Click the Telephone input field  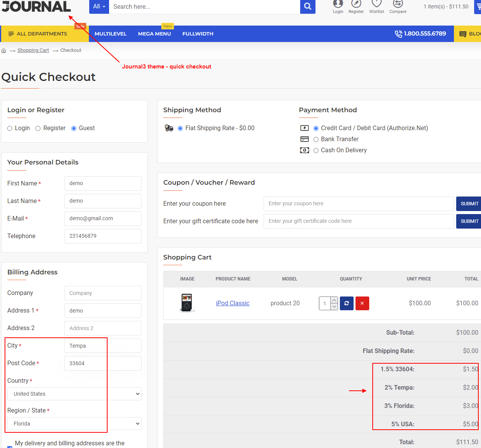point(103,236)
